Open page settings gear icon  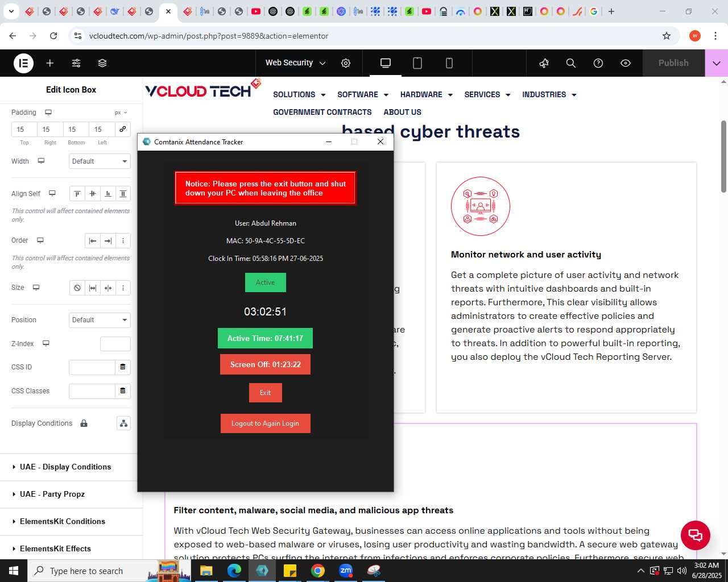346,63
